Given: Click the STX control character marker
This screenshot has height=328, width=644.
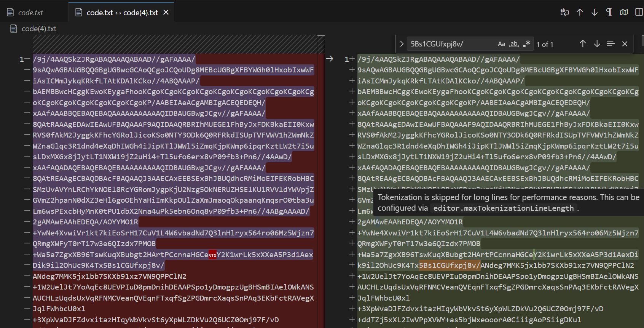Looking at the screenshot, I should pyautogui.click(x=212, y=255).
